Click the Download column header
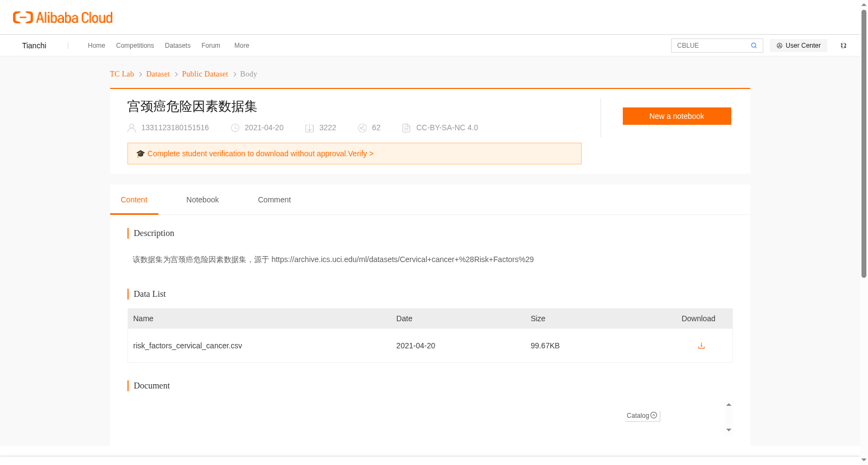This screenshot has height=465, width=868. point(698,319)
